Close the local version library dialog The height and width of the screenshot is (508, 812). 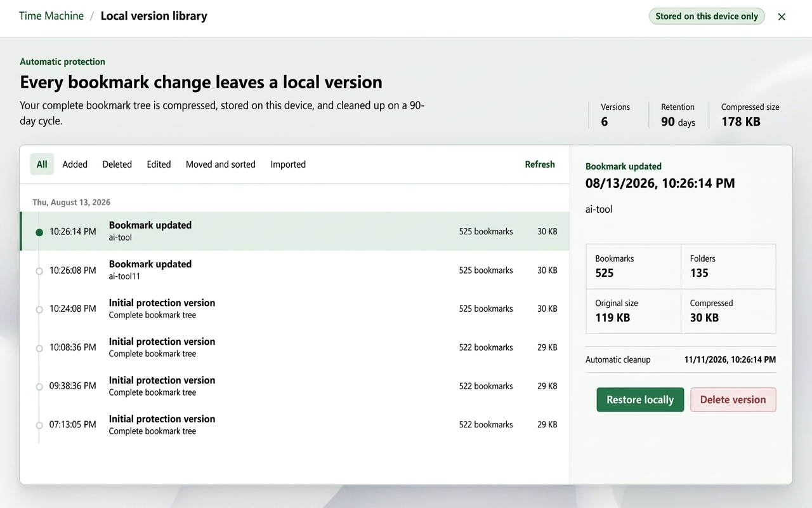pos(782,17)
